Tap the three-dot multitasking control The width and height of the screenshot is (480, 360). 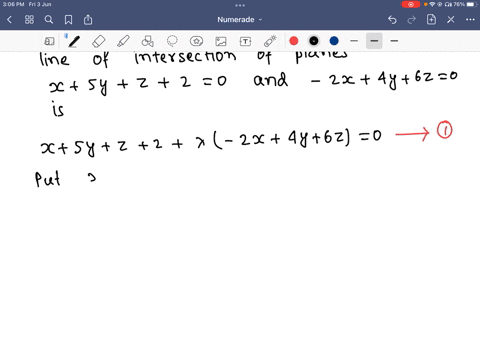click(240, 5)
